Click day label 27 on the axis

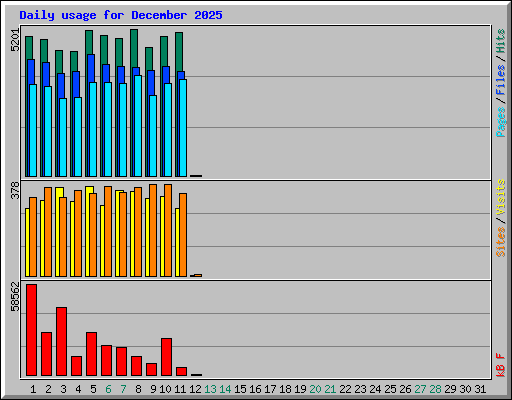tap(420, 389)
